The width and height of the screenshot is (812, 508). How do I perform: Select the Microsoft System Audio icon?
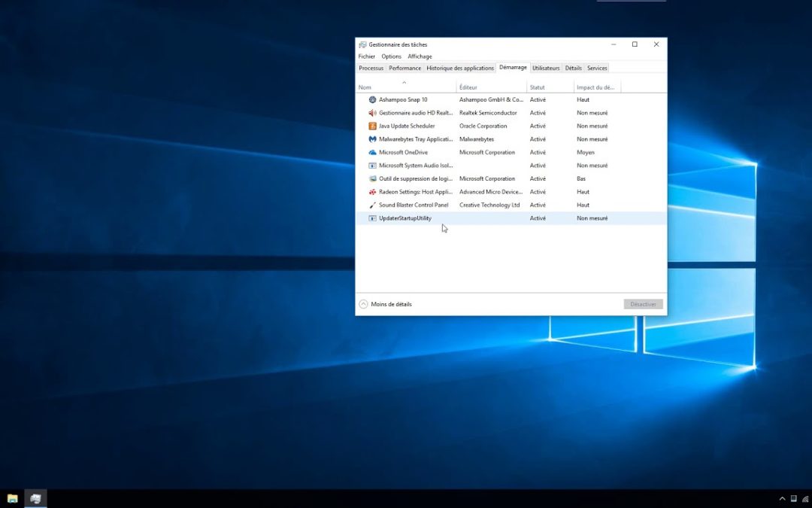[372, 166]
